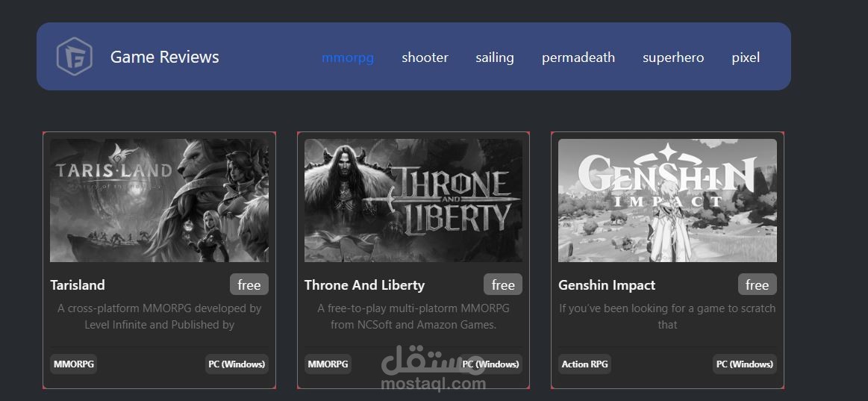Viewport: 868px width, 401px height.
Task: Click the PC (Windows) tag on Tarisland
Action: (x=237, y=364)
